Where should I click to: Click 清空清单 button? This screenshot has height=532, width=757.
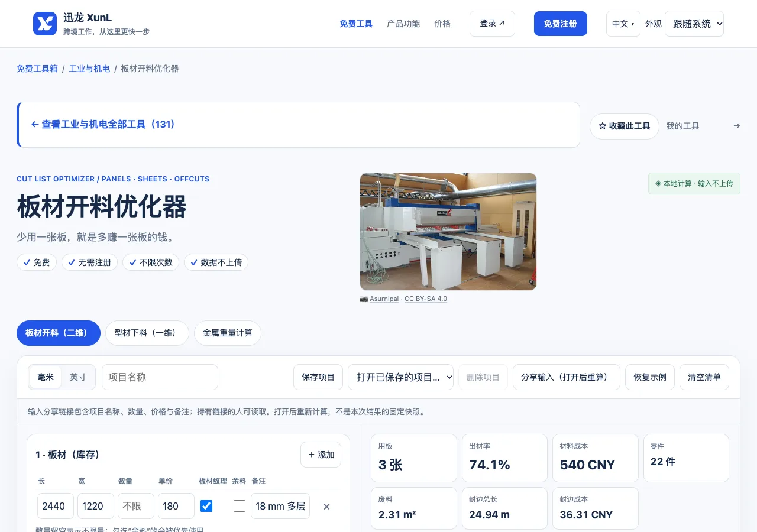tap(704, 377)
